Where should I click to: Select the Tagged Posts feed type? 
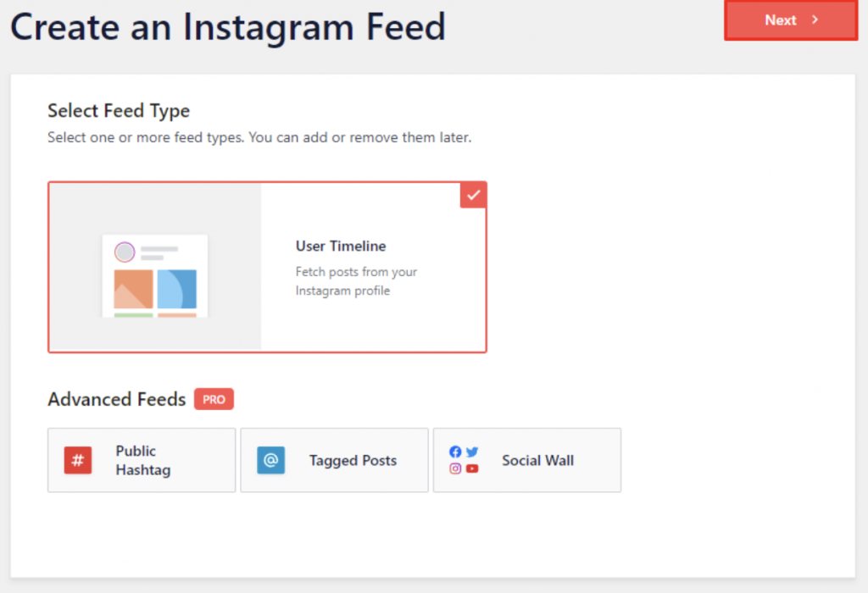[334, 460]
